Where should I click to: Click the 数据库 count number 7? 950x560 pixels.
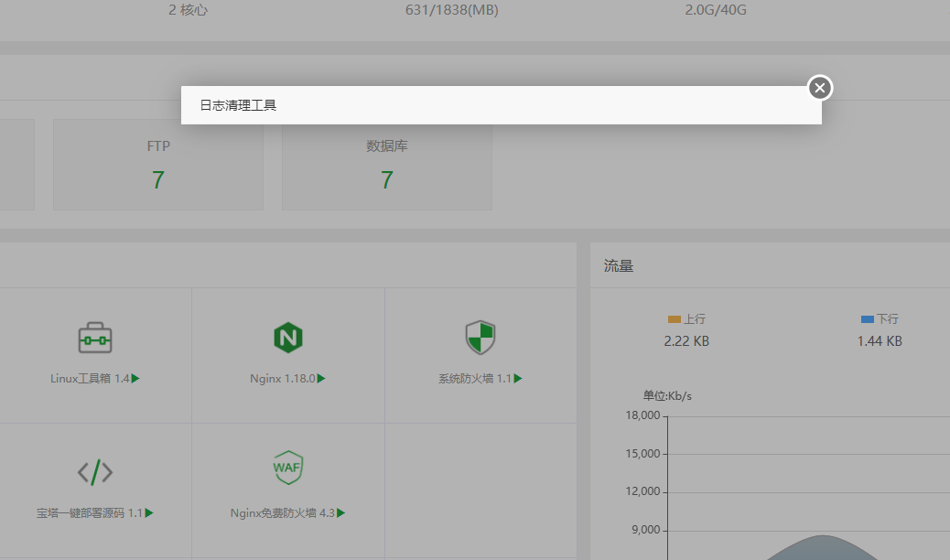(x=387, y=180)
